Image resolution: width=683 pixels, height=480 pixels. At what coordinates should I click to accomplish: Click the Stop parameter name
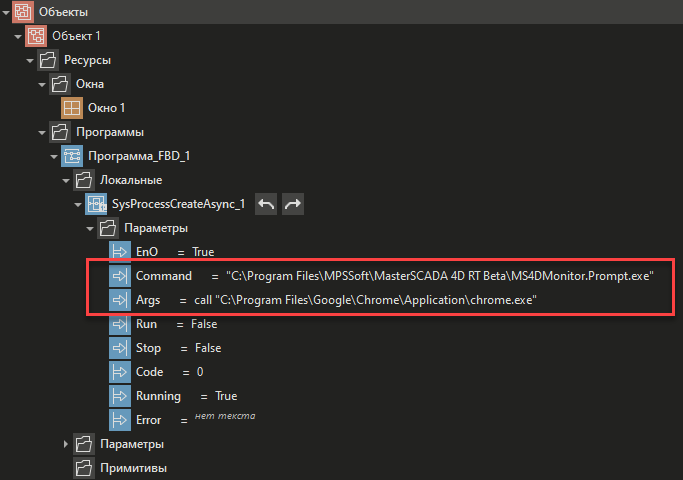149,348
